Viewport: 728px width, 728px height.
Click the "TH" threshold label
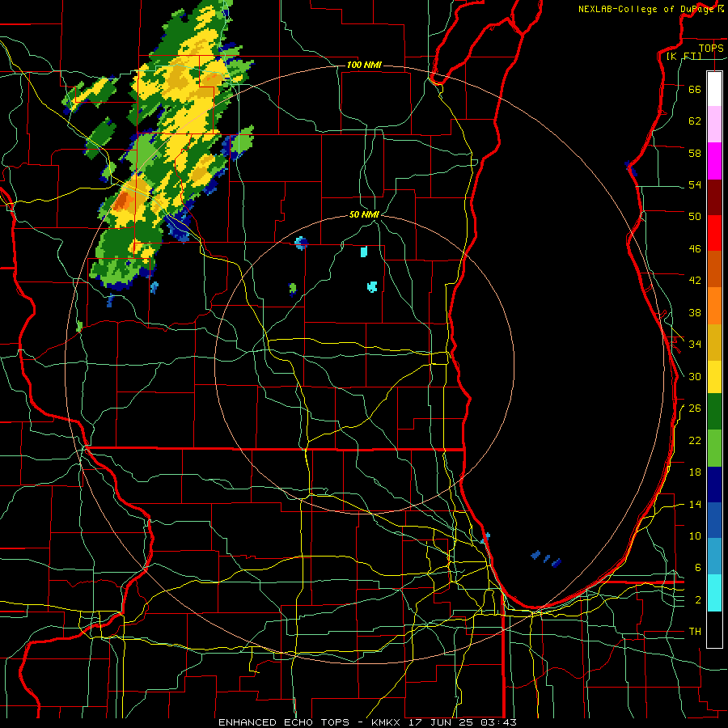[x=695, y=632]
